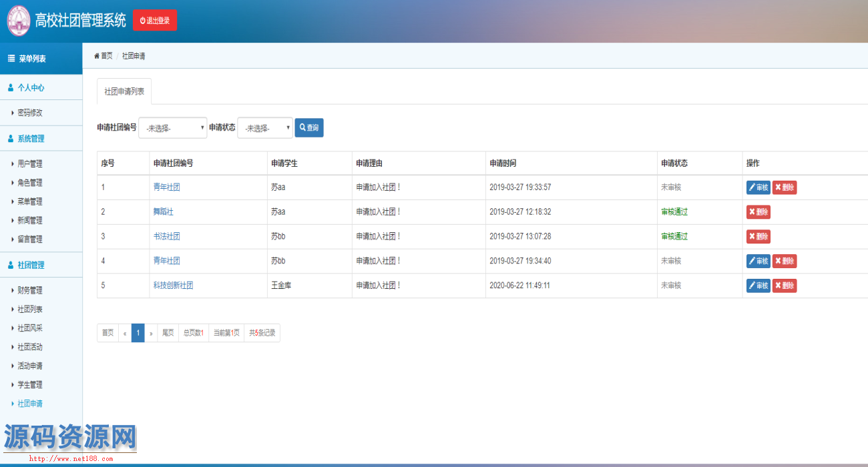Open 社团活动 in sidebar menu

pos(30,347)
